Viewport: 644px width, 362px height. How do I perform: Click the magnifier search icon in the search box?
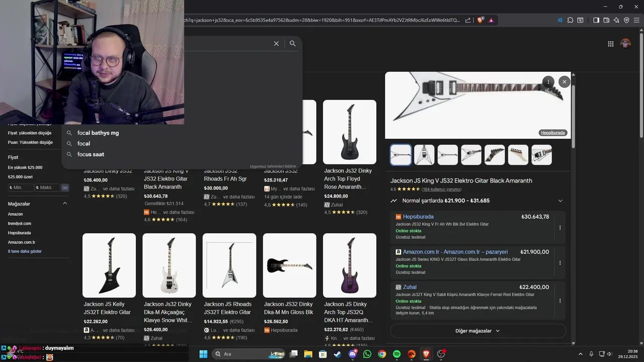pos(293,44)
